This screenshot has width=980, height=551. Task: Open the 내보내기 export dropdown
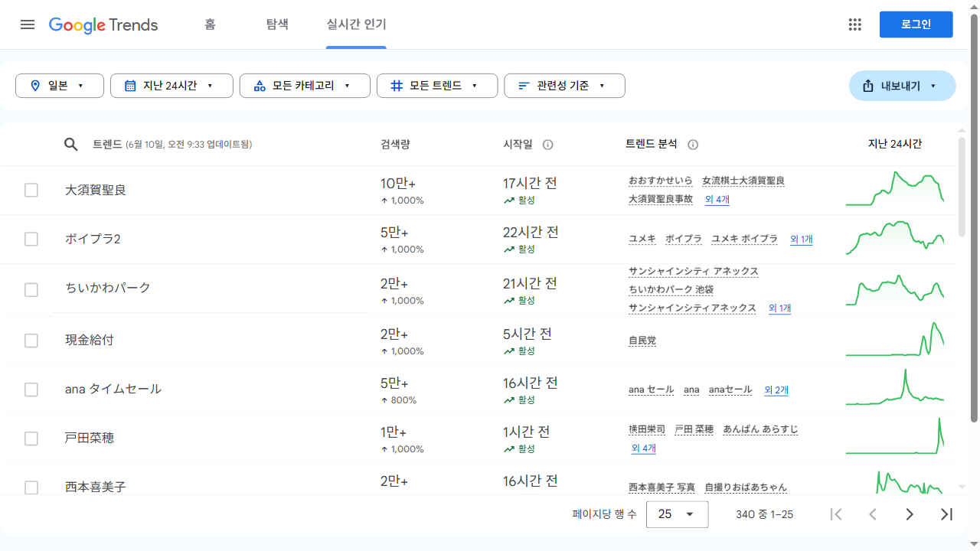coord(902,86)
